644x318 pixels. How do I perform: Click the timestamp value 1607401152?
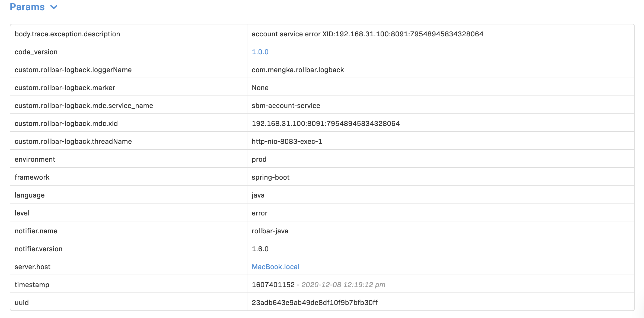coord(273,285)
